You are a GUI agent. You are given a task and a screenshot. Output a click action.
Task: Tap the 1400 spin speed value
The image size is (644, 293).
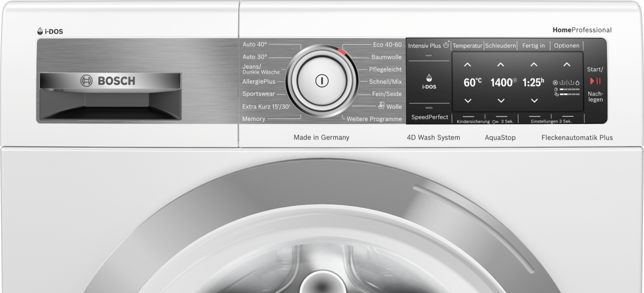[x=501, y=82]
